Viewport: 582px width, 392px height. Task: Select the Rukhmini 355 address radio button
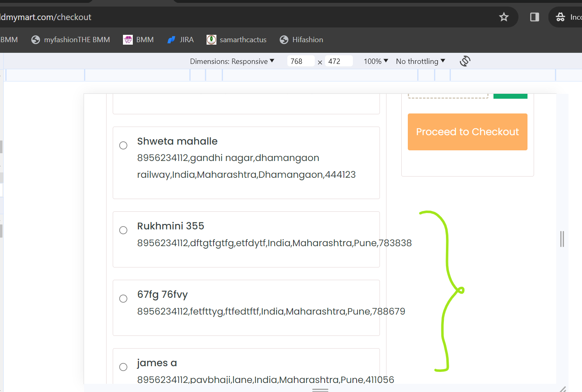click(x=123, y=230)
